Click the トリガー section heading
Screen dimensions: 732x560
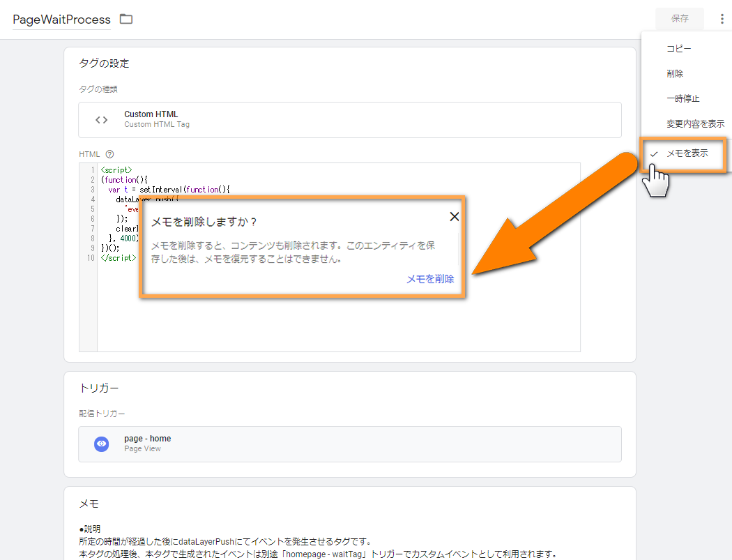(x=99, y=388)
